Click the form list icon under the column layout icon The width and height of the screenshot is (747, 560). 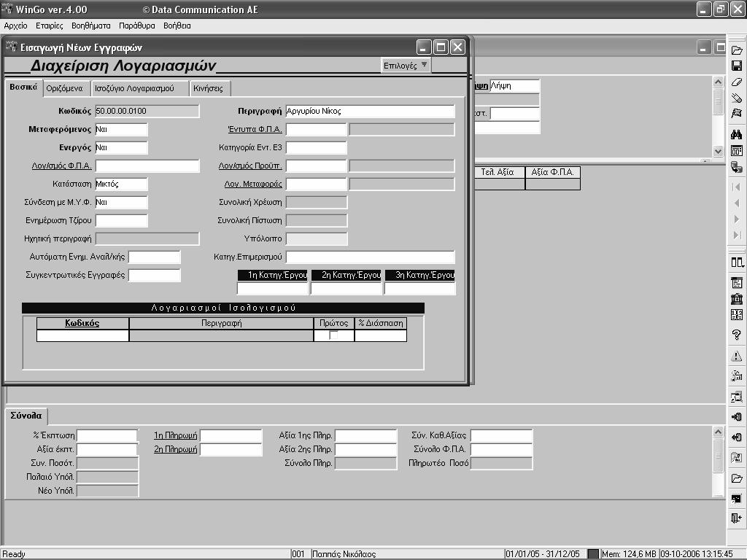[x=737, y=283]
